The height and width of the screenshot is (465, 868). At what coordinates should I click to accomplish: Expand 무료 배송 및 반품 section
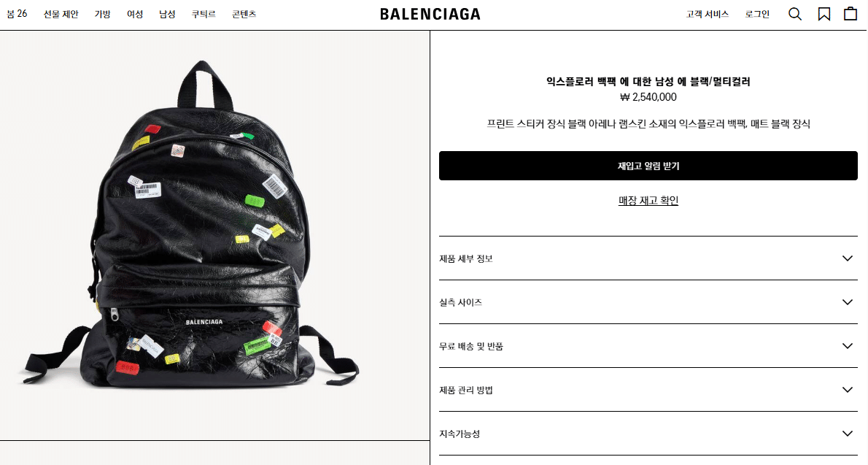pyautogui.click(x=648, y=346)
